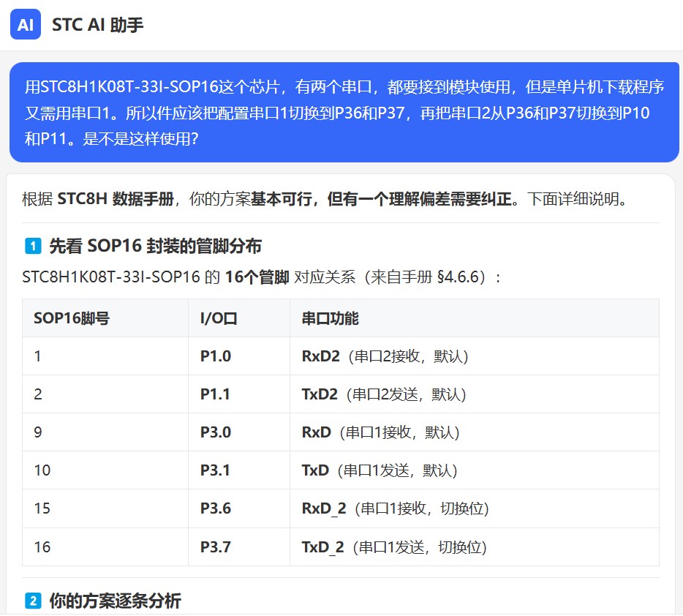Click pin number 15 cell
This screenshot has height=616, width=683.
(x=105, y=508)
